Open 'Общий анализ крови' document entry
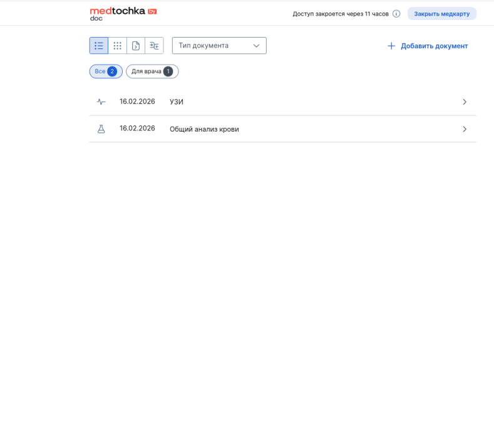This screenshot has height=448, width=494. (x=204, y=129)
